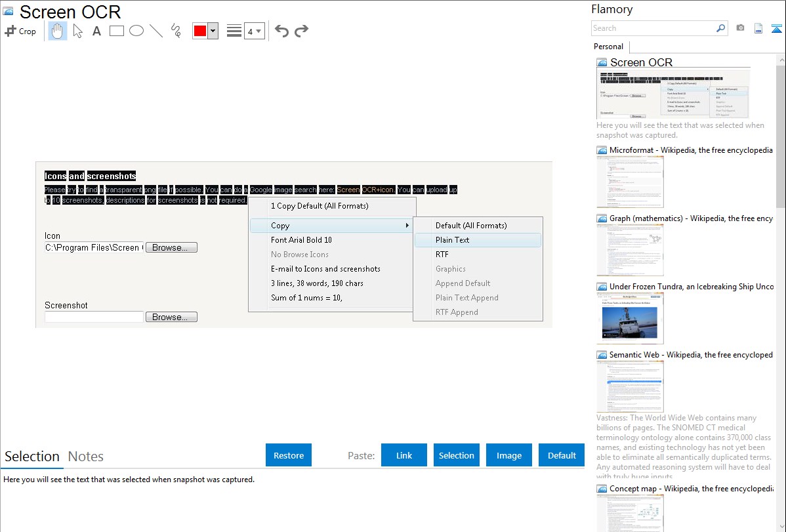Choose the text annotation tool
786x532 pixels.
pyautogui.click(x=96, y=31)
